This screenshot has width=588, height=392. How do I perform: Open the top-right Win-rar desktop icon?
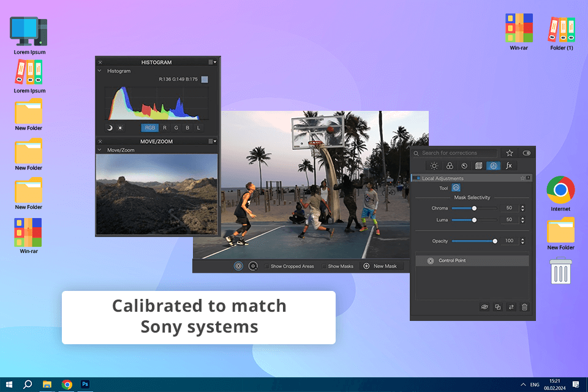(x=519, y=32)
